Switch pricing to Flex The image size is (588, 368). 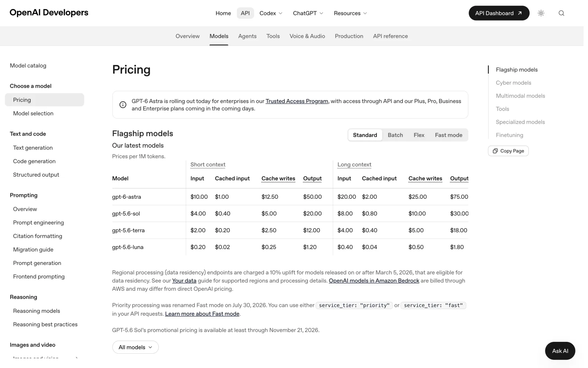419,135
